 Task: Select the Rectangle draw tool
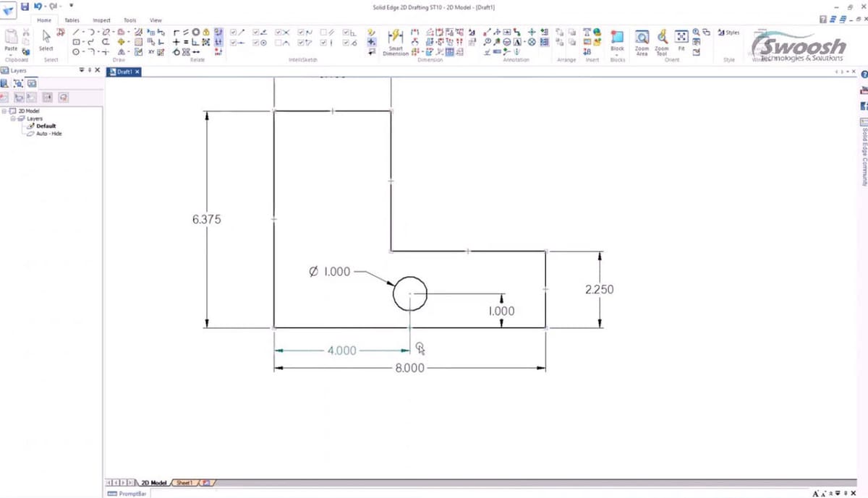coord(76,43)
